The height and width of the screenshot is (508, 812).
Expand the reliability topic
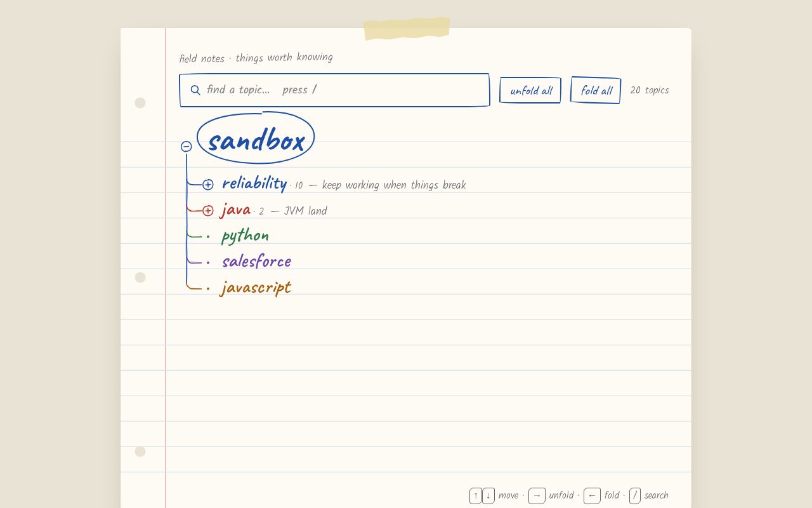(208, 185)
